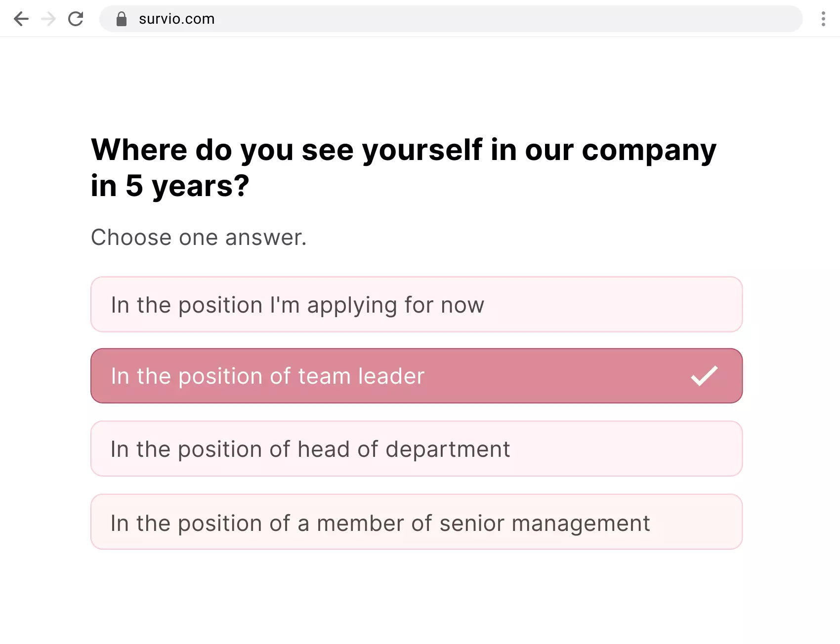840x644 pixels.
Task: Choose "In the position of a member of senior management"
Action: pyautogui.click(x=417, y=522)
